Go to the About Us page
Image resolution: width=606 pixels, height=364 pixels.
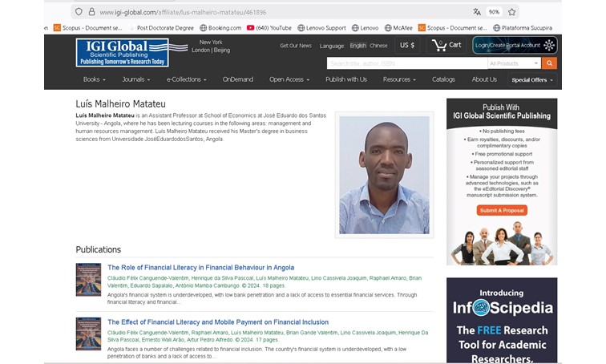pos(484,79)
